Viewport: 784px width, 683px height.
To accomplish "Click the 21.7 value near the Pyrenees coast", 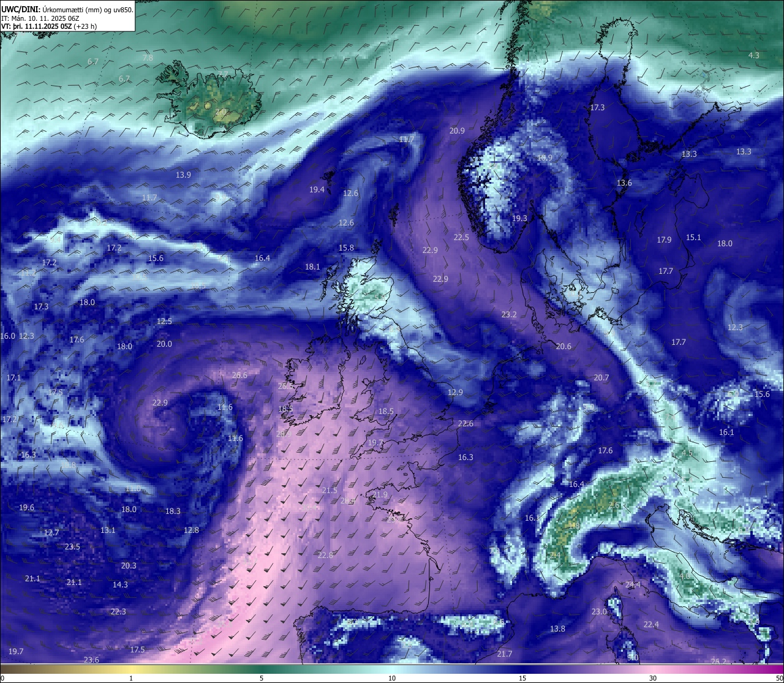I will tap(504, 654).
